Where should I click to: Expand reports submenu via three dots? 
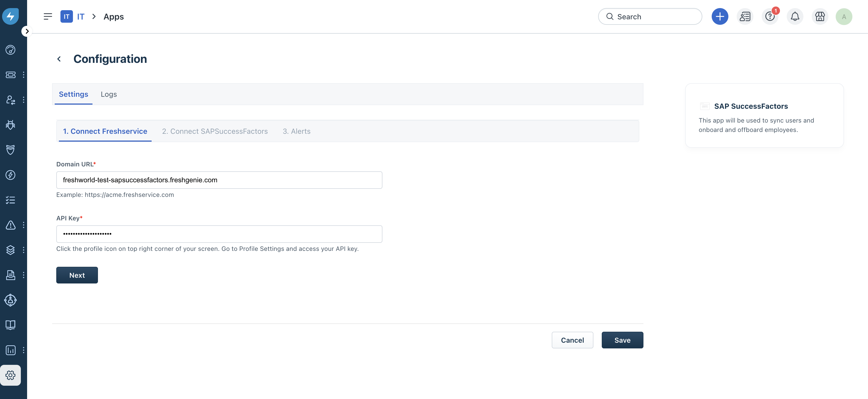(x=24, y=350)
